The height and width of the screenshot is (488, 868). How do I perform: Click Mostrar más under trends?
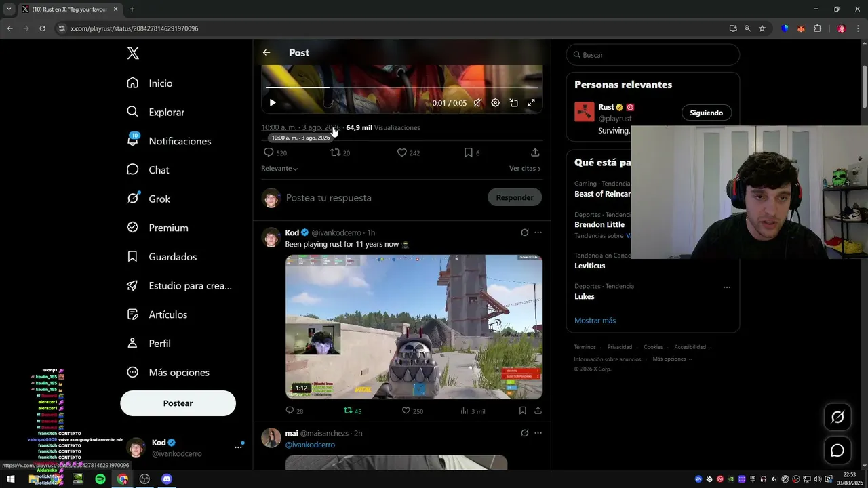[595, 321]
